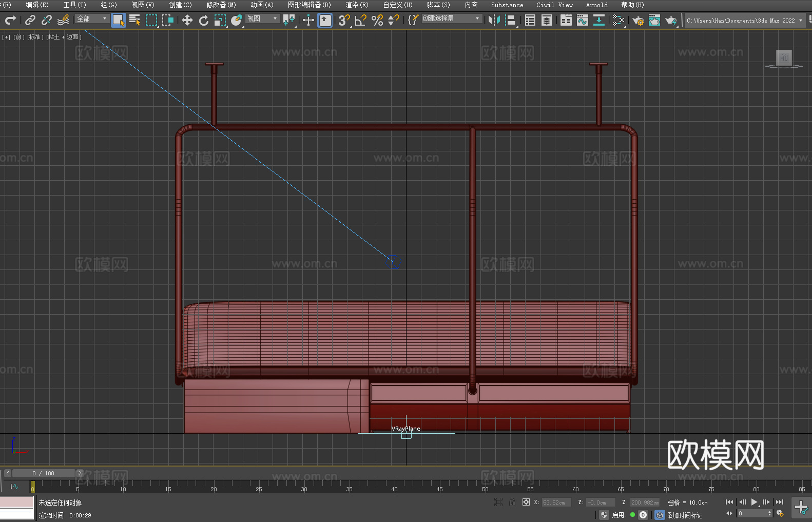Open viewport [+] general menu label
This screenshot has width=812, height=522.
(6, 37)
